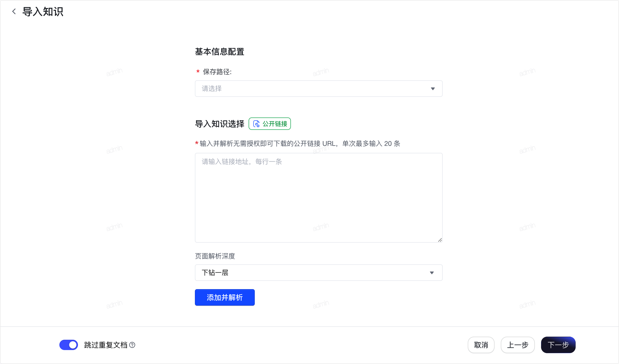
Task: Click the 保存路径 dropdown arrow icon
Action: [x=433, y=89]
